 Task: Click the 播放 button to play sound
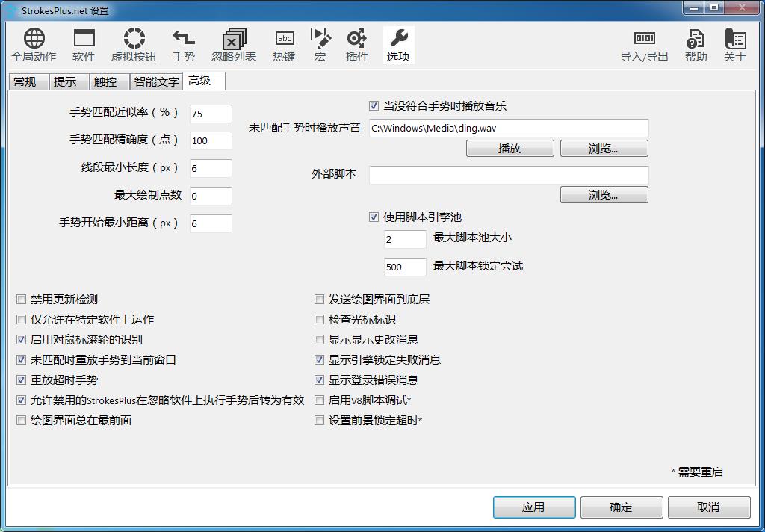[510, 148]
